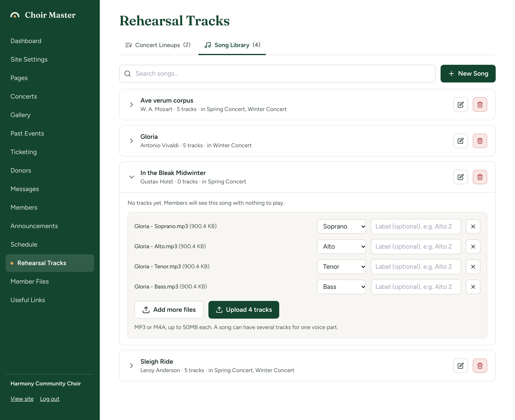
Task: Edit the Sleigh Ride song
Action: tap(460, 365)
